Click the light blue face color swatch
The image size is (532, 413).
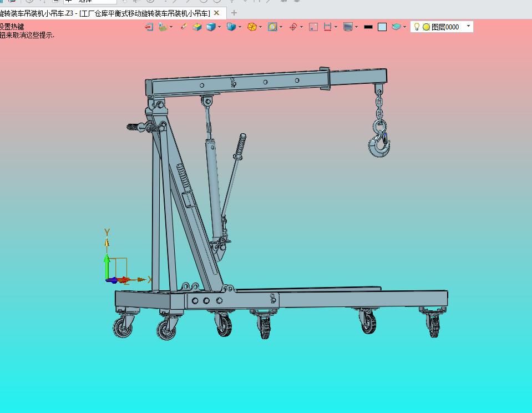point(382,27)
